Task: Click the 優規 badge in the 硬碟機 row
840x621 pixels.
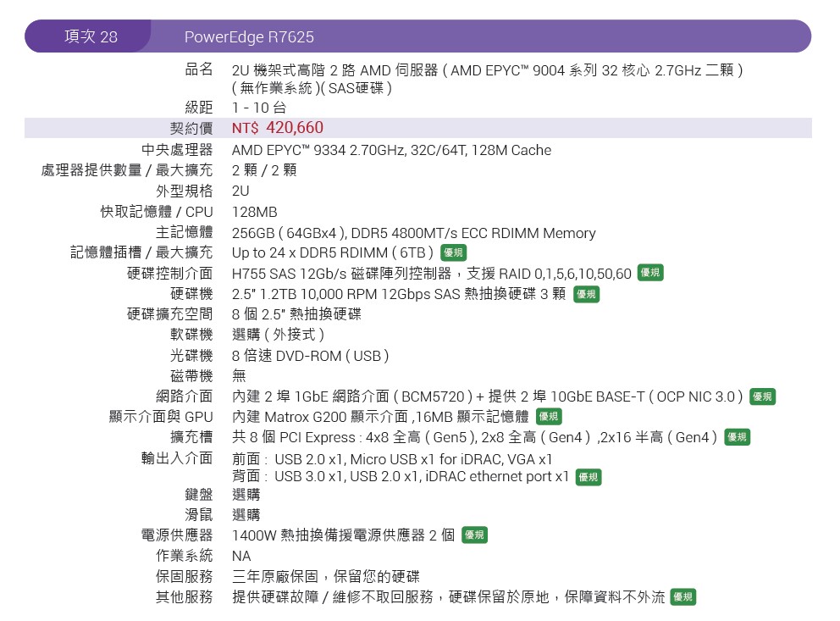Action: tap(587, 294)
